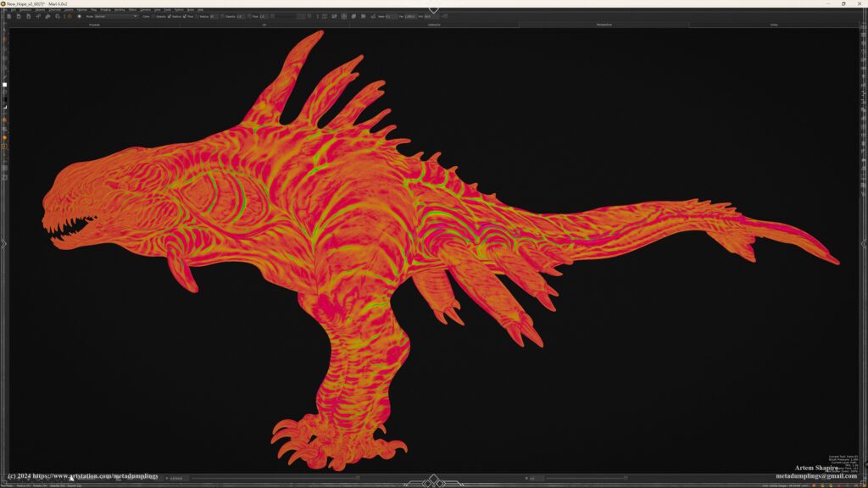This screenshot has width=868, height=488.
Task: Switch to the UV view tab
Action: (264, 25)
